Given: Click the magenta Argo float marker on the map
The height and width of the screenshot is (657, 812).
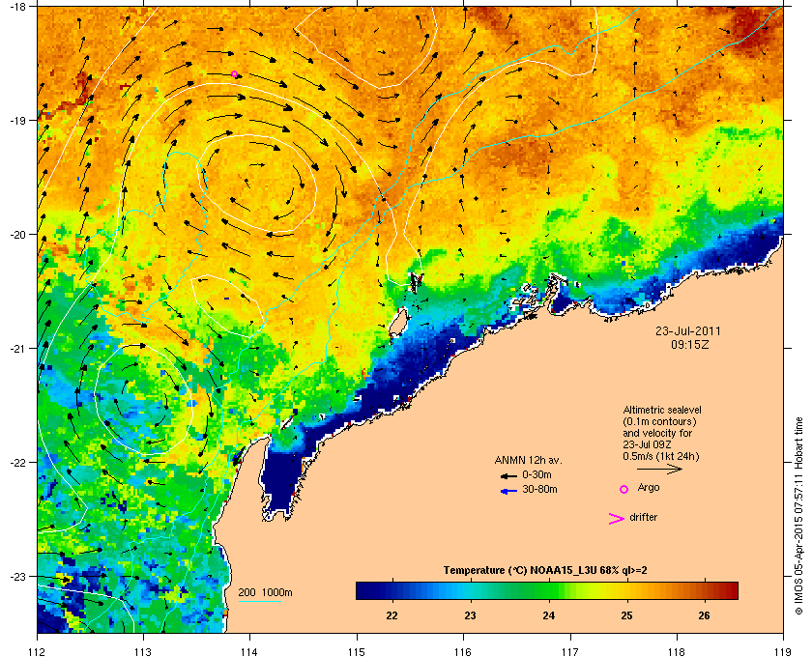Looking at the screenshot, I should click(234, 74).
